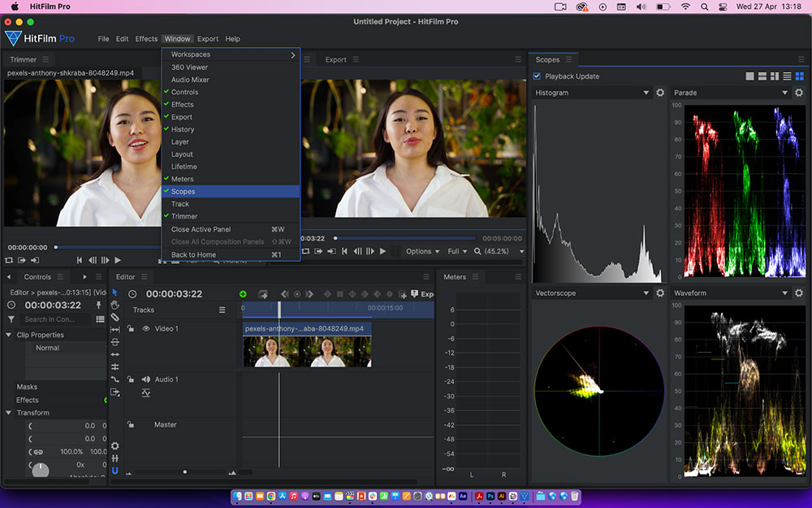Image resolution: width=812 pixels, height=508 pixels.
Task: Toggle the magnet Snapping icon in Editor
Action: click(x=115, y=471)
